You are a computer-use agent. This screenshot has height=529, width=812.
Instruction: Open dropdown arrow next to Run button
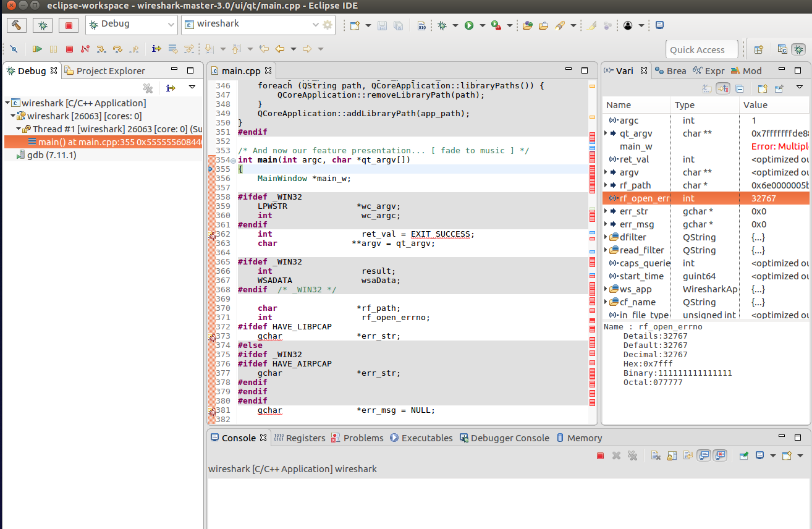482,25
